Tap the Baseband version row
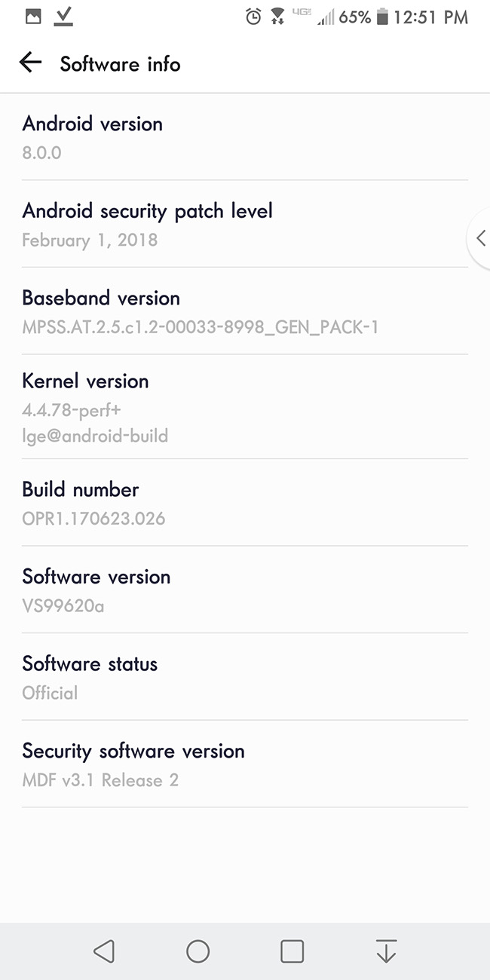Screen dimensions: 490x980 (245, 311)
